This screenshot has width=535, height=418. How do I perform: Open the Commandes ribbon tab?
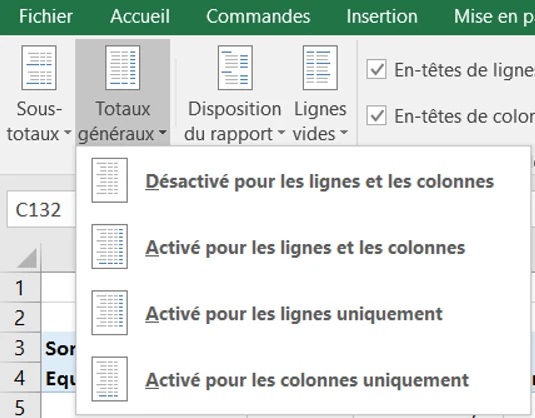tap(258, 16)
